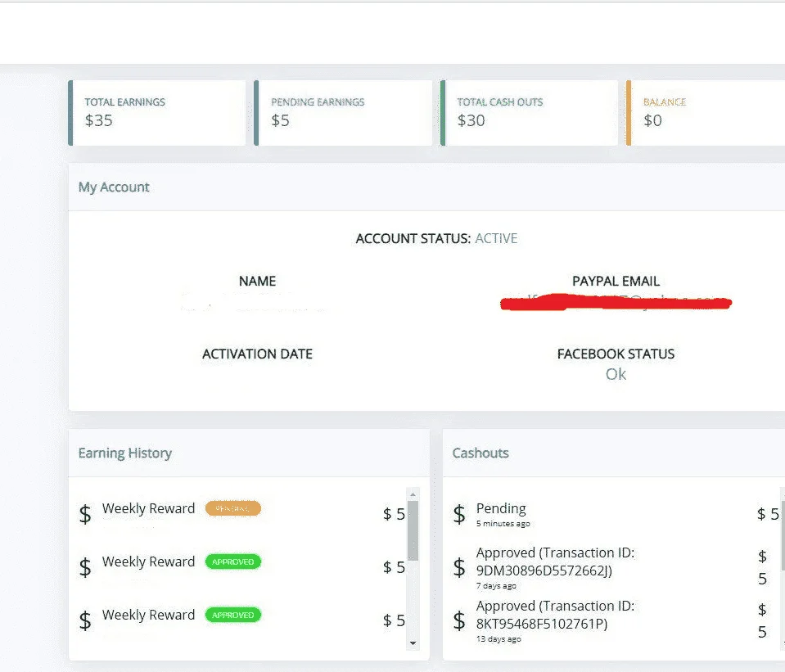Screen dimensions: 785x672
Task: Click the Active account status text
Action: coord(496,238)
